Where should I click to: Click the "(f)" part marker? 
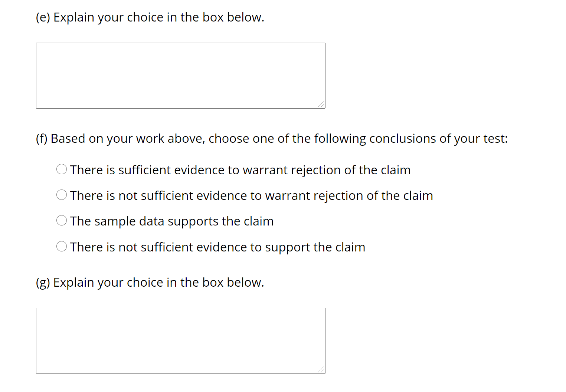point(42,138)
